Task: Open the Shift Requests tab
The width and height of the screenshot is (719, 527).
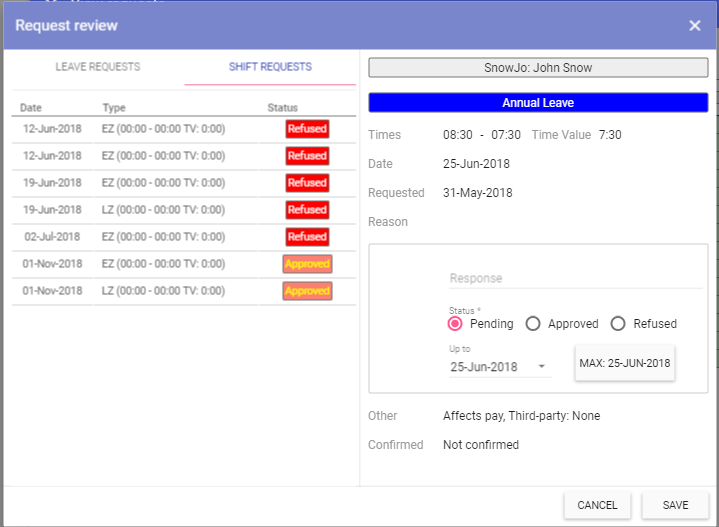Action: (x=268, y=67)
